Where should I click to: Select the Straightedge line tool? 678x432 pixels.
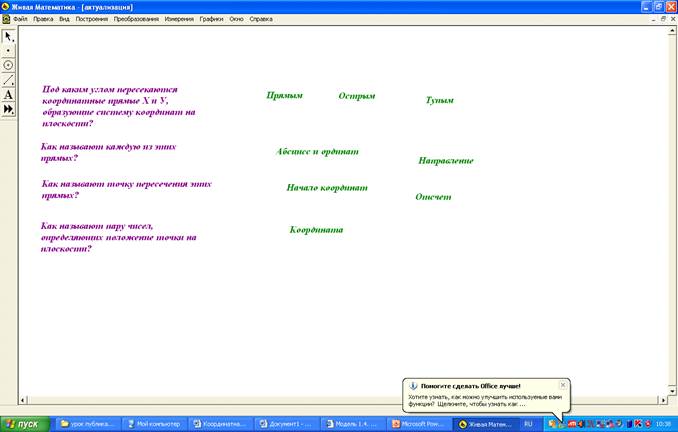tap(8, 80)
